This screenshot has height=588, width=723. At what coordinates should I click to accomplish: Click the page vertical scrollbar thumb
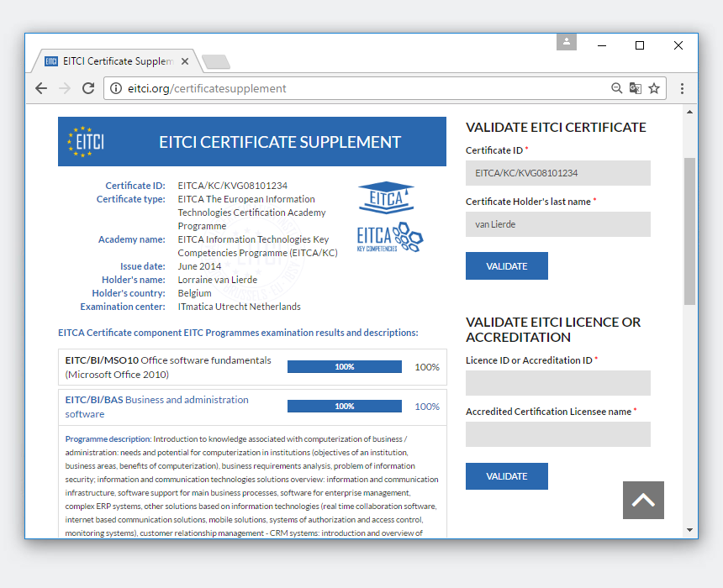tap(690, 231)
